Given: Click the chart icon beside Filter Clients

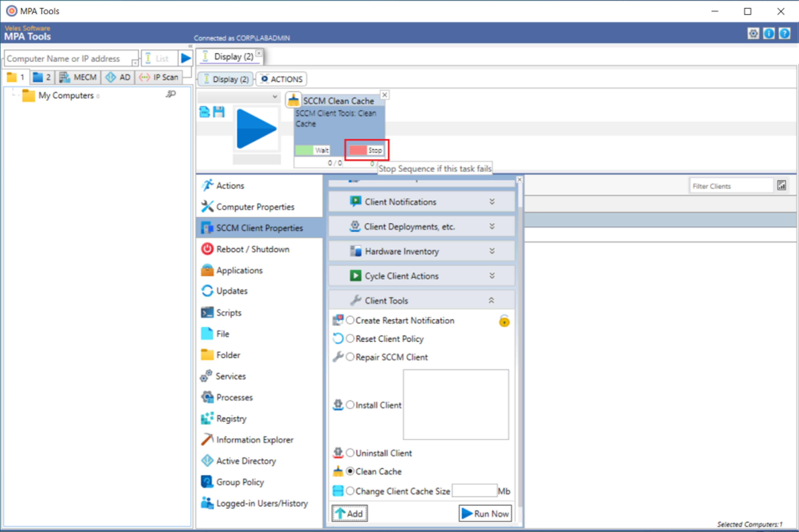Looking at the screenshot, I should click(x=782, y=185).
